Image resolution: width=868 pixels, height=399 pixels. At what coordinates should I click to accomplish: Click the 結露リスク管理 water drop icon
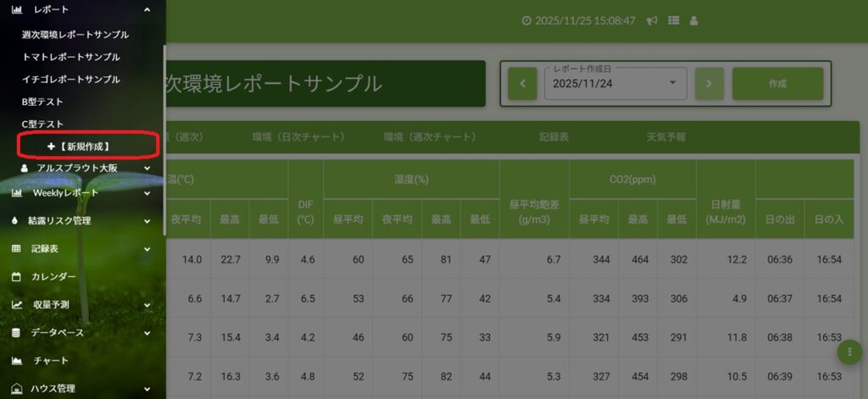[15, 221]
